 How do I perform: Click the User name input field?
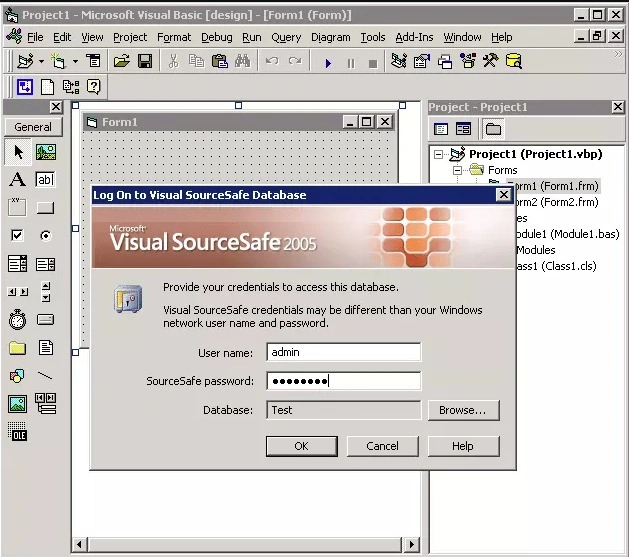point(343,352)
